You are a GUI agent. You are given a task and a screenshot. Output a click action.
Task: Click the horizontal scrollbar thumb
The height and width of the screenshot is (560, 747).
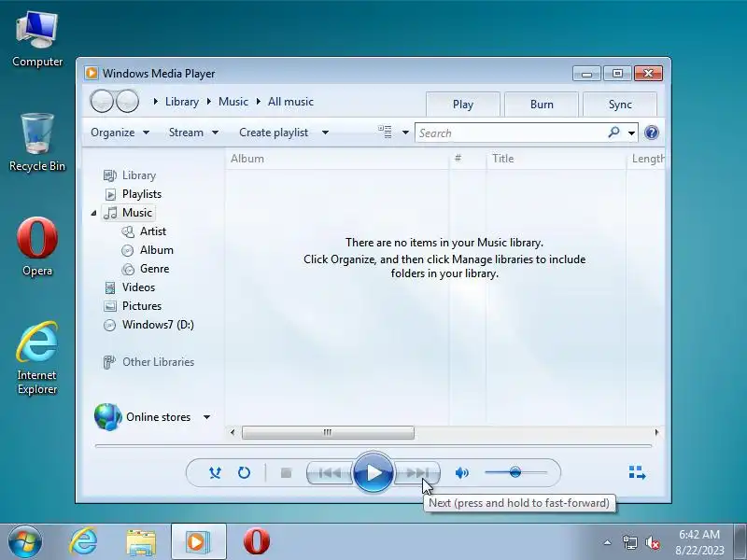click(328, 432)
